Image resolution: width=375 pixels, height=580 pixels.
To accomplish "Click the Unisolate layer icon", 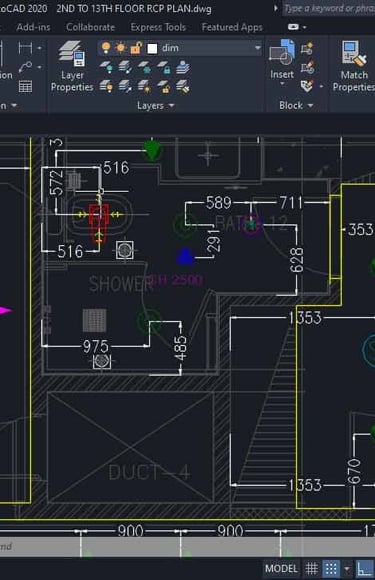I will (x=125, y=87).
